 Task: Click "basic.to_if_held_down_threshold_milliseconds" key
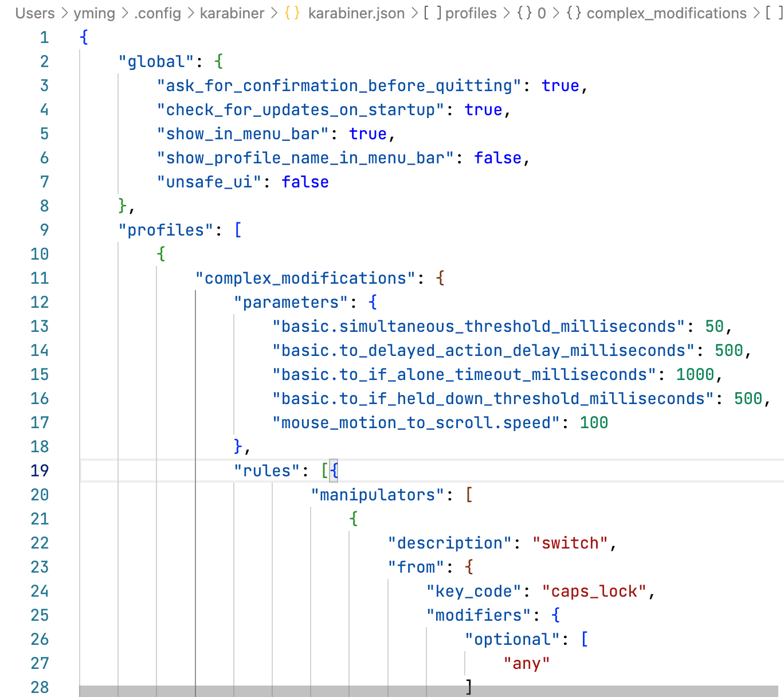tap(493, 398)
